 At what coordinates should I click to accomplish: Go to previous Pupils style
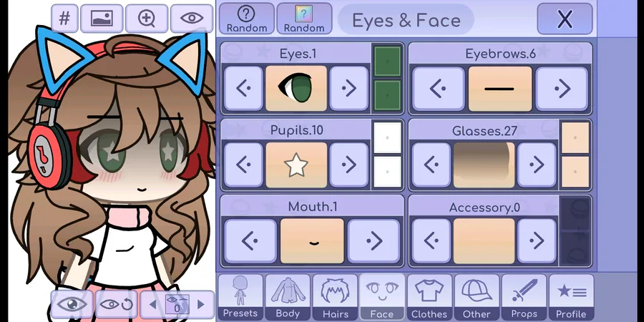pyautogui.click(x=243, y=165)
